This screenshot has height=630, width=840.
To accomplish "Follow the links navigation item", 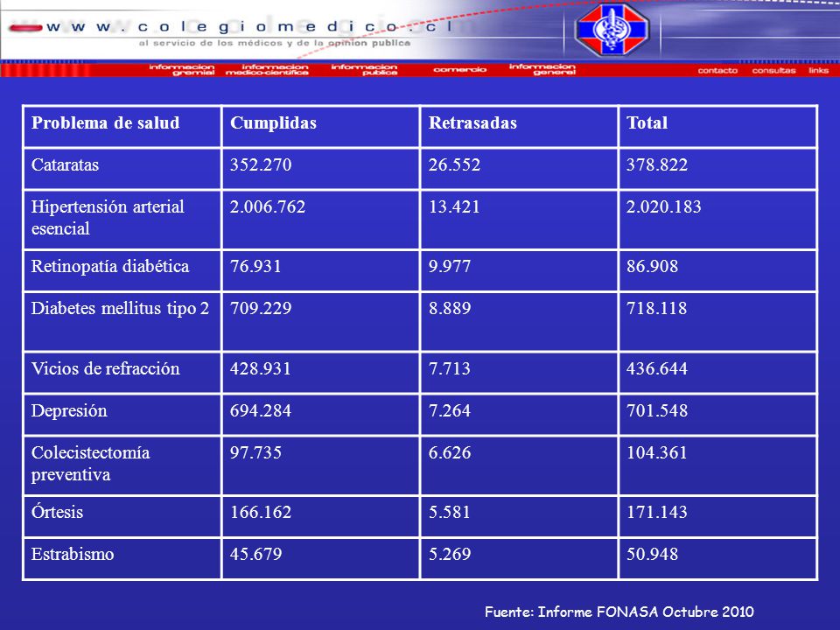I will click(819, 70).
